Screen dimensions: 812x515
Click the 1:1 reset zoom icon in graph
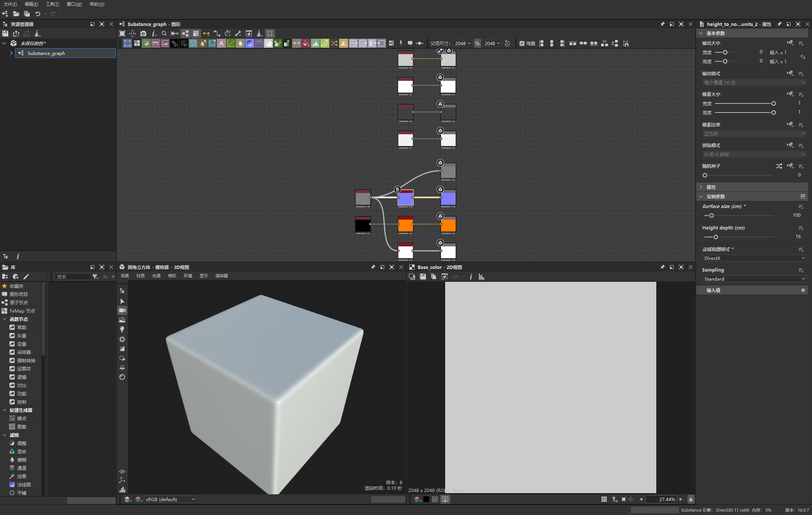coord(133,33)
